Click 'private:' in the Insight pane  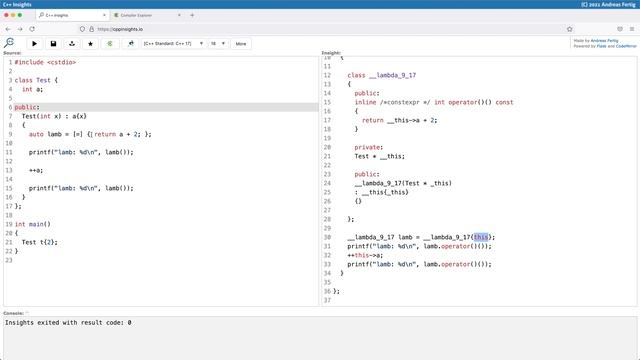pyautogui.click(x=369, y=147)
